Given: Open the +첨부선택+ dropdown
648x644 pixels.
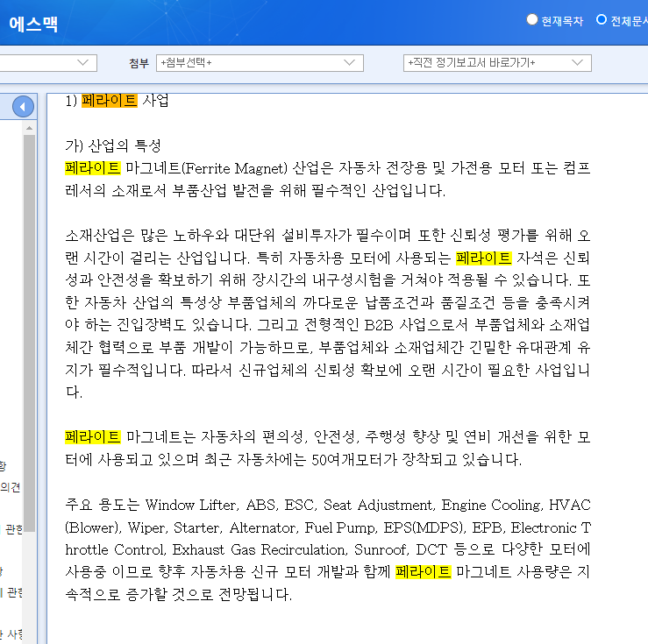Looking at the screenshot, I should click(x=260, y=63).
